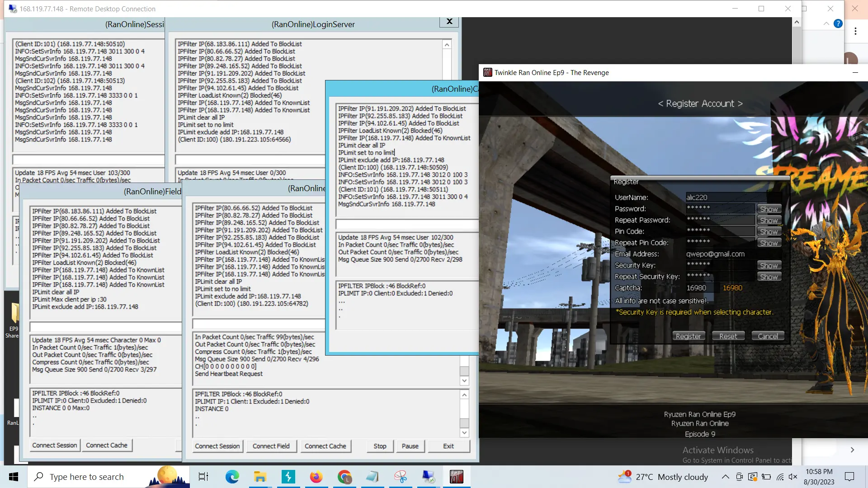868x488 pixels.
Task: Pause the Agent server
Action: tap(410, 446)
